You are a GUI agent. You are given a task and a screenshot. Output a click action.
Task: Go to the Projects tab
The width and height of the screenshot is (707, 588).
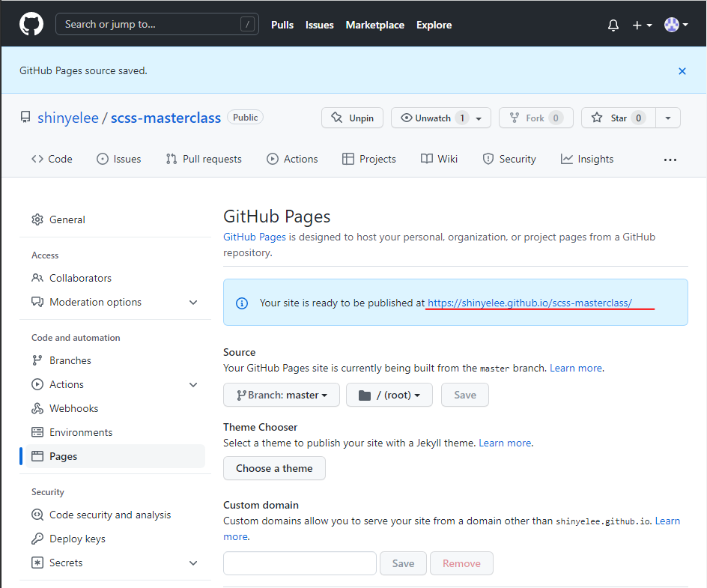(x=368, y=159)
